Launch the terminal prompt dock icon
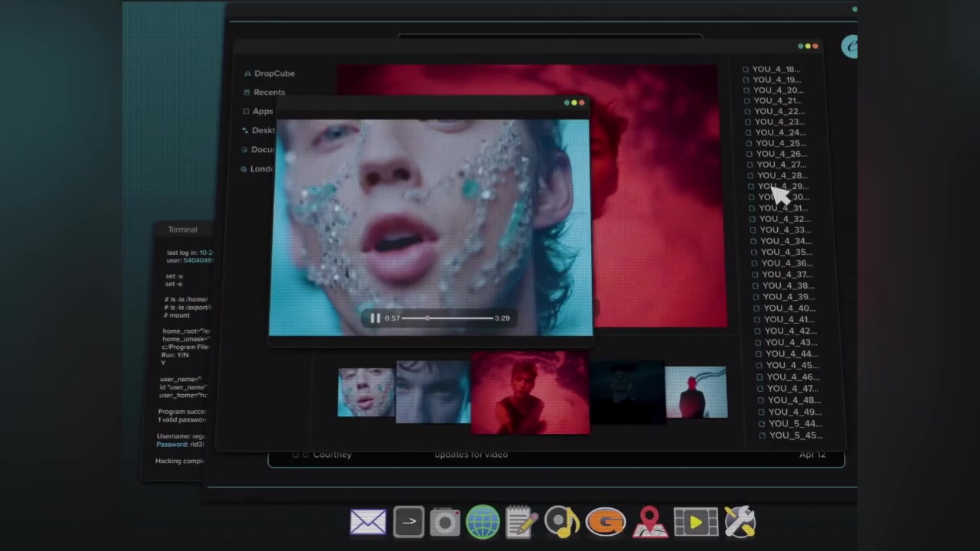 [x=408, y=523]
